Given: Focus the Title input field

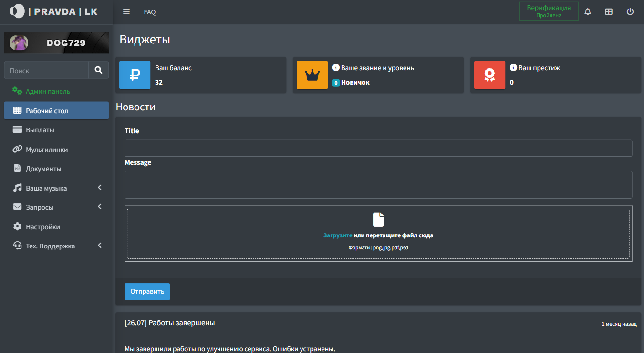Looking at the screenshot, I should [x=378, y=148].
